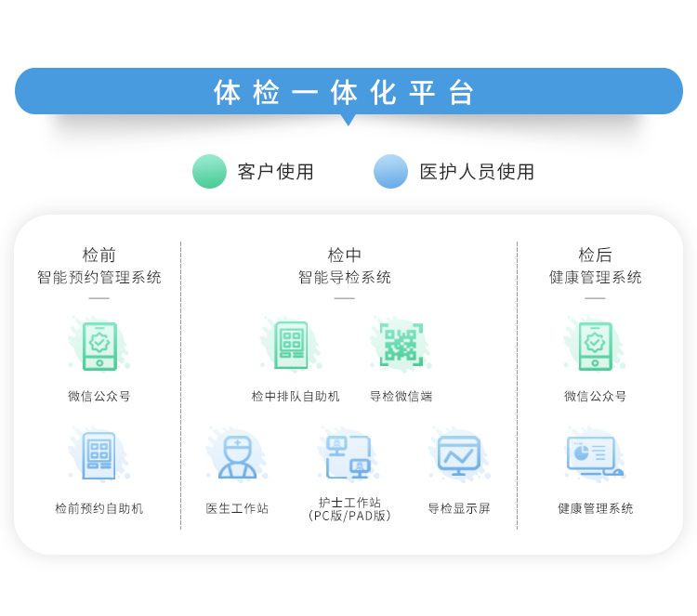Select the 健康管理系统 pie chart monitor icon

tap(594, 456)
